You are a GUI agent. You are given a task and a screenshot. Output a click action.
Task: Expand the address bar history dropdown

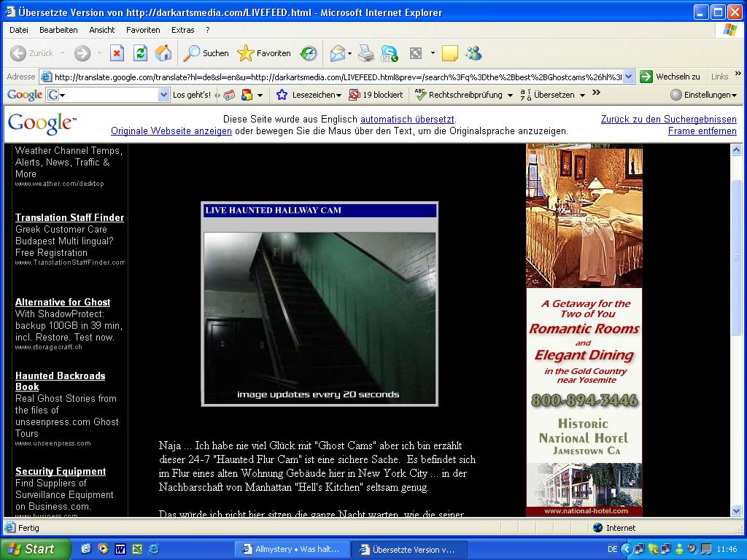click(x=629, y=77)
